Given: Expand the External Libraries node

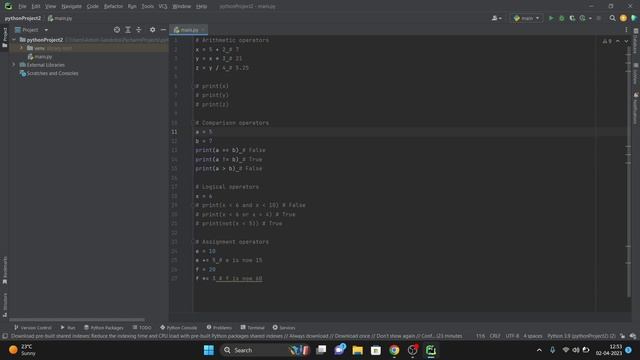Looking at the screenshot, I should (14, 65).
